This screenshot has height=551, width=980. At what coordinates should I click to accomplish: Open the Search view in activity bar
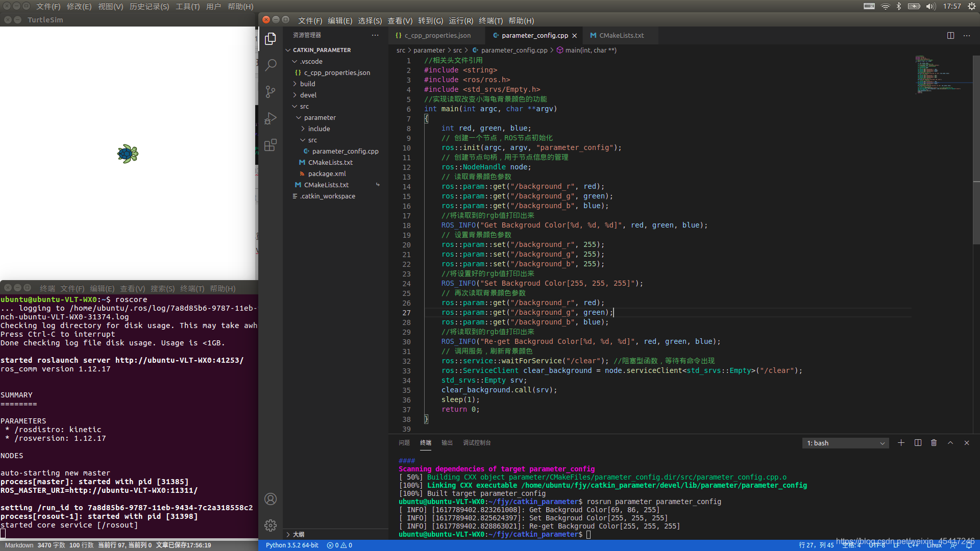click(x=271, y=65)
